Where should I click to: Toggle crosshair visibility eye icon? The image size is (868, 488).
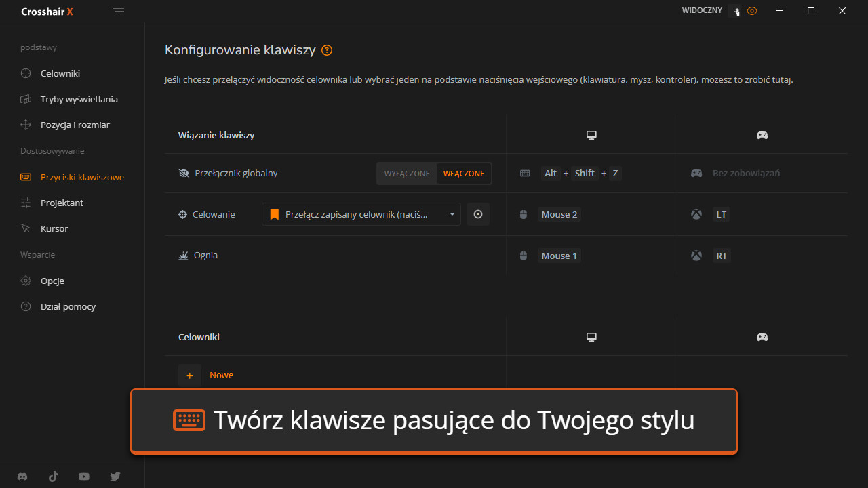[x=751, y=11]
